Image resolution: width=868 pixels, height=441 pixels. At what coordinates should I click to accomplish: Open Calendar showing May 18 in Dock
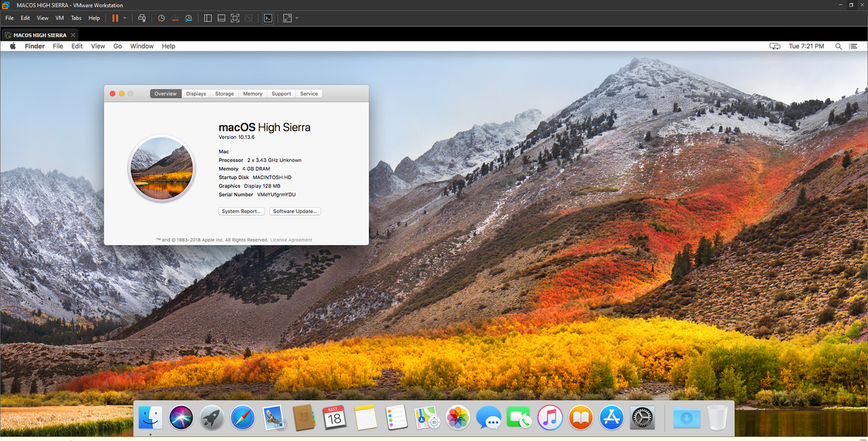[334, 417]
